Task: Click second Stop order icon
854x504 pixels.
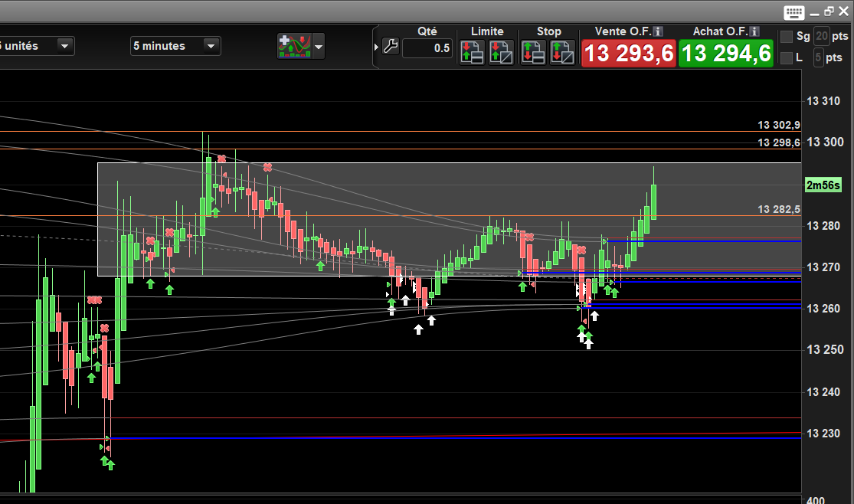Action: [563, 52]
